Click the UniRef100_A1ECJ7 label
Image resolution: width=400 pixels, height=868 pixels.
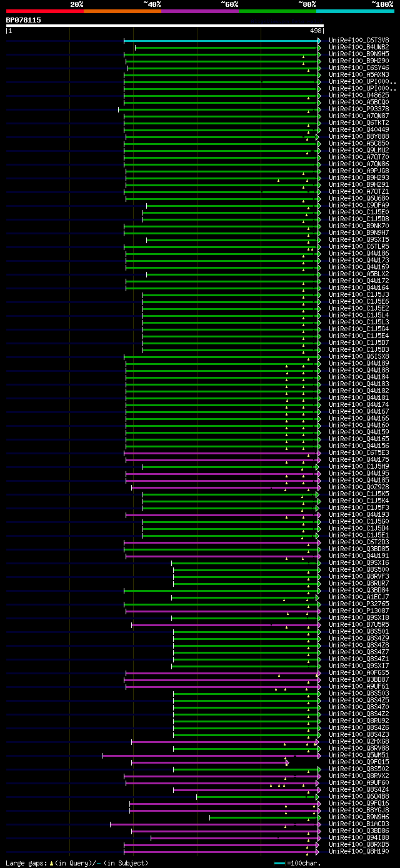click(x=359, y=597)
